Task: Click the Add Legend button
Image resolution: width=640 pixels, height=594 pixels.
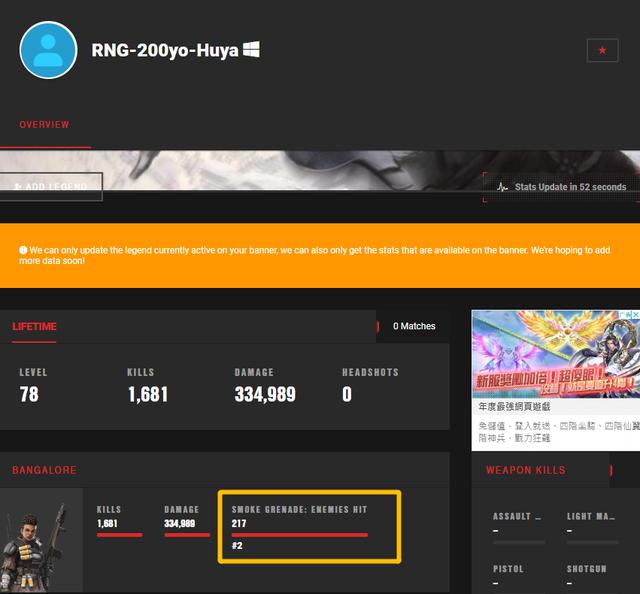Action: pos(51,187)
